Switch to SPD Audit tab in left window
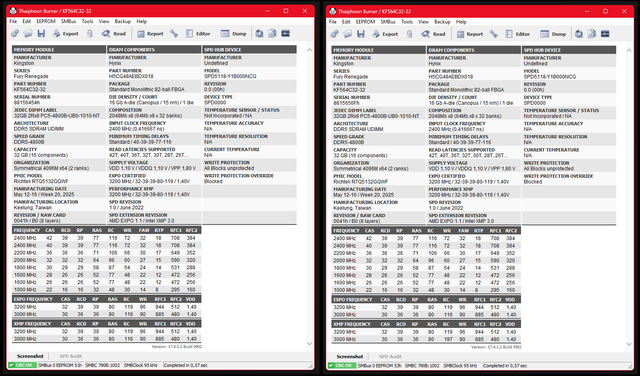Viewport: 640px width, 376px height. [71, 356]
